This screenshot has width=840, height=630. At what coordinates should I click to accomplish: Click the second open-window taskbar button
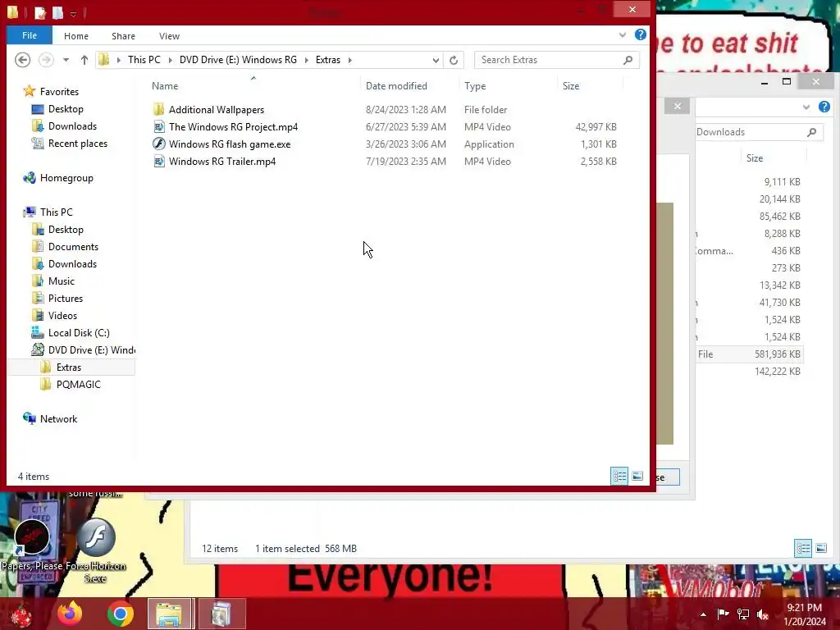point(221,614)
